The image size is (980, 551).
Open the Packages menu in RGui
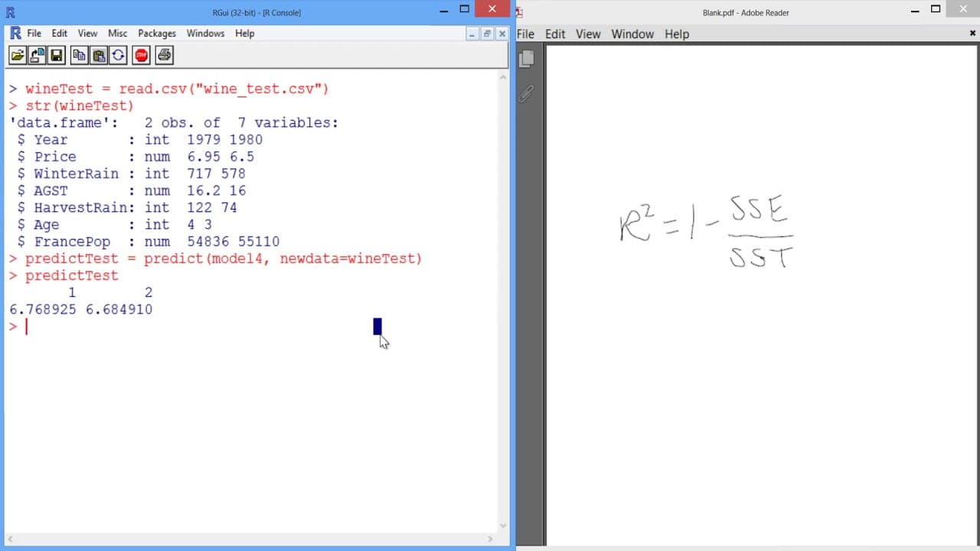157,34
